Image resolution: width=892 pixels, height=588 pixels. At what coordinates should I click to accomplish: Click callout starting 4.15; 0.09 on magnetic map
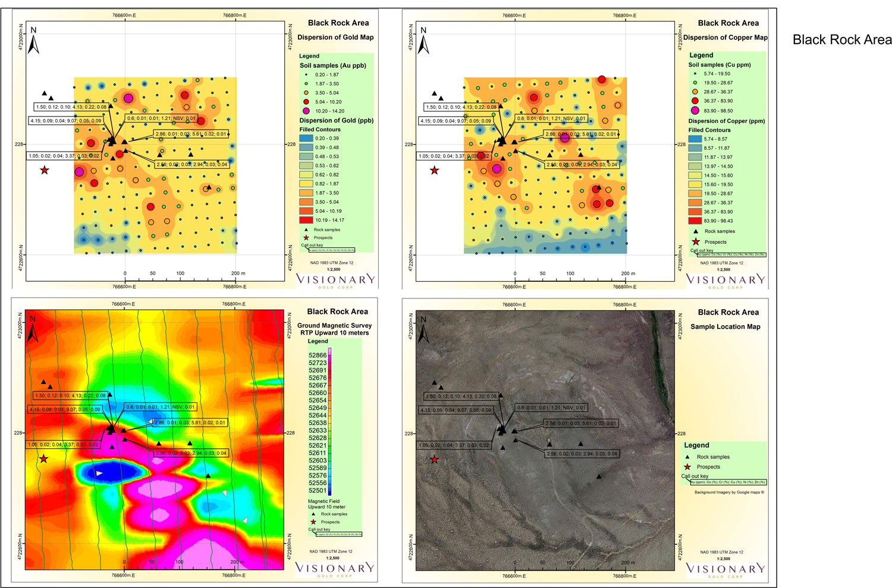(65, 410)
